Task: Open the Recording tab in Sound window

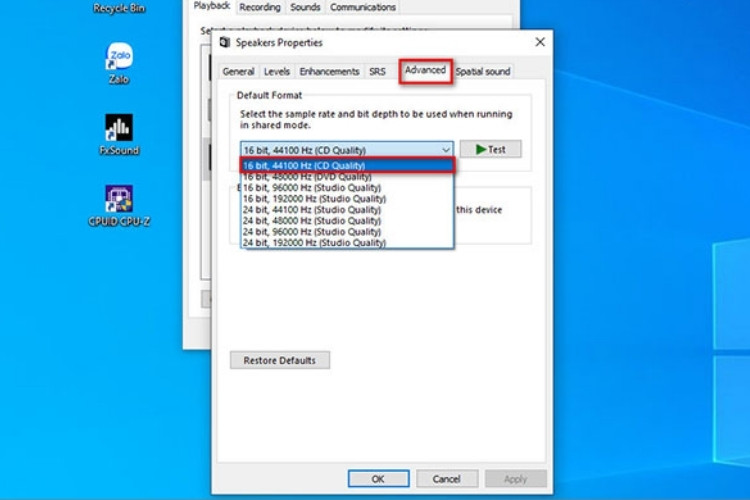Action: coord(259,7)
